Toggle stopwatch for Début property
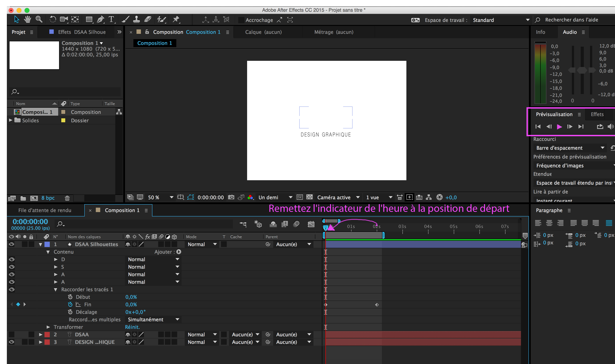615x364 pixels. [x=70, y=297]
